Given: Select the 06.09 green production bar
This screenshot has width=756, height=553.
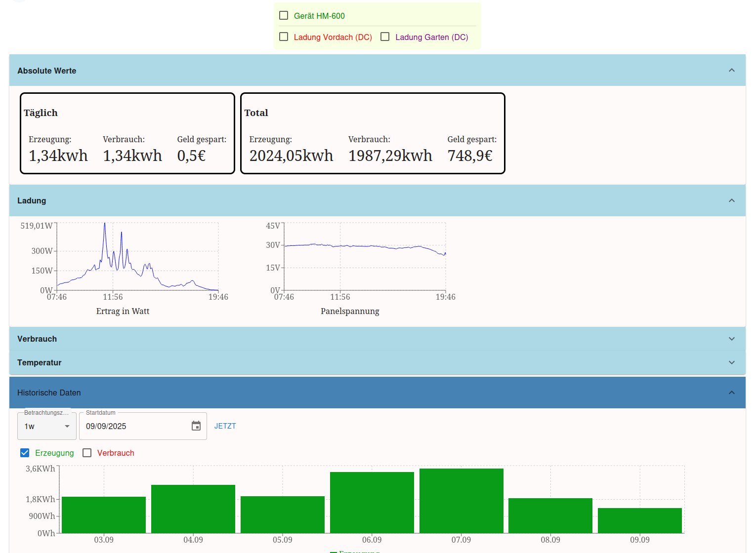Looking at the screenshot, I should [x=372, y=503].
